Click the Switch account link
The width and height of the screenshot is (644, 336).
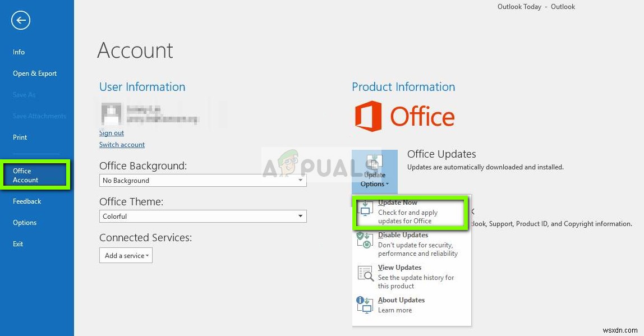point(122,144)
